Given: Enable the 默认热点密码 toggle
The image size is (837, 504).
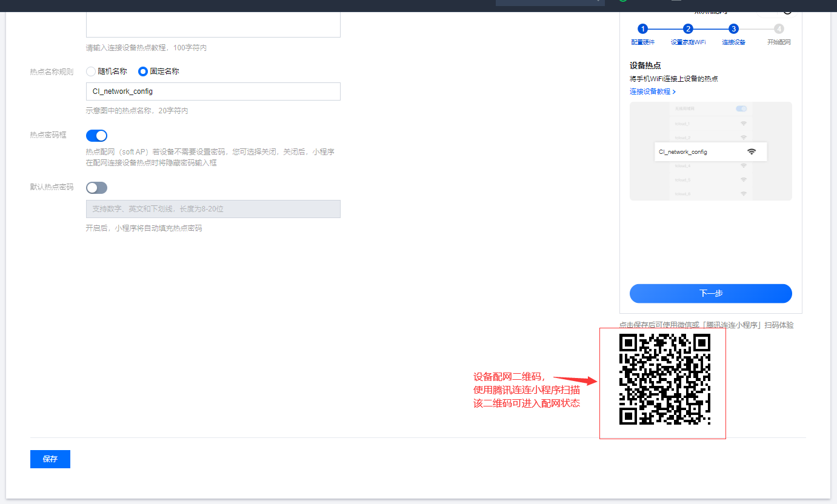Looking at the screenshot, I should coord(97,188).
